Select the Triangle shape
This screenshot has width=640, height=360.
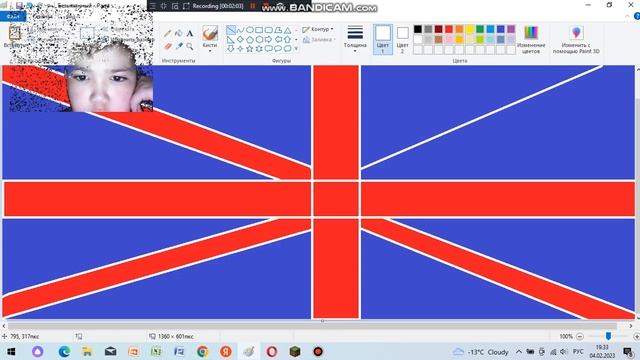point(287,30)
